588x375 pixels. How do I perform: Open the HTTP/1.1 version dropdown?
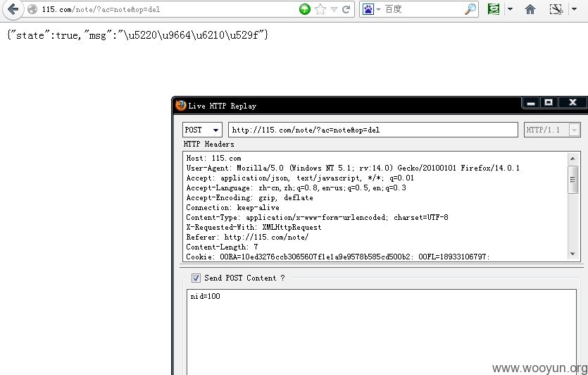pyautogui.click(x=552, y=130)
